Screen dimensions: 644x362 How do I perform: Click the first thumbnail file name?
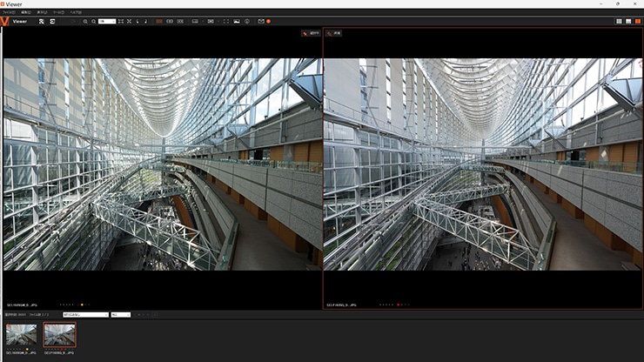click(x=21, y=353)
